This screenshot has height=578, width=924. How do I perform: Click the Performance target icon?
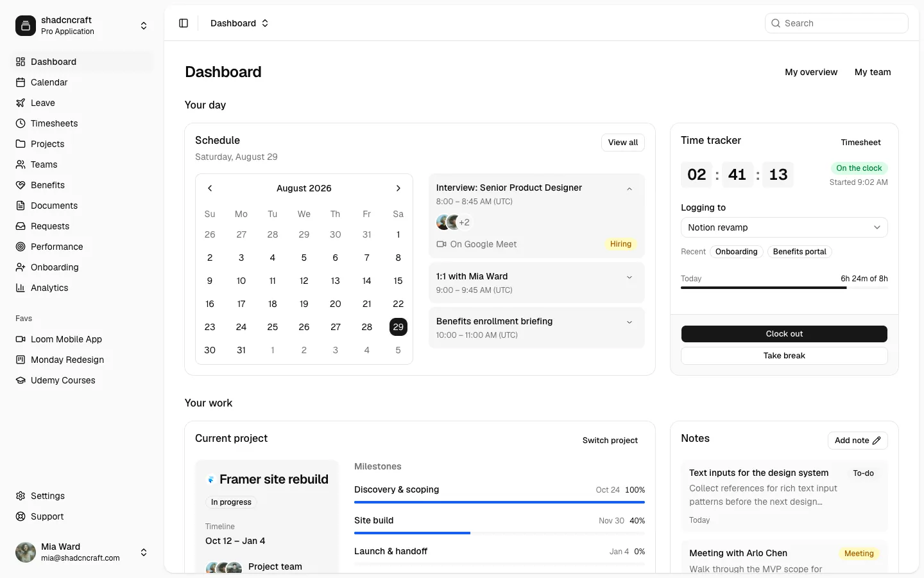pyautogui.click(x=21, y=247)
